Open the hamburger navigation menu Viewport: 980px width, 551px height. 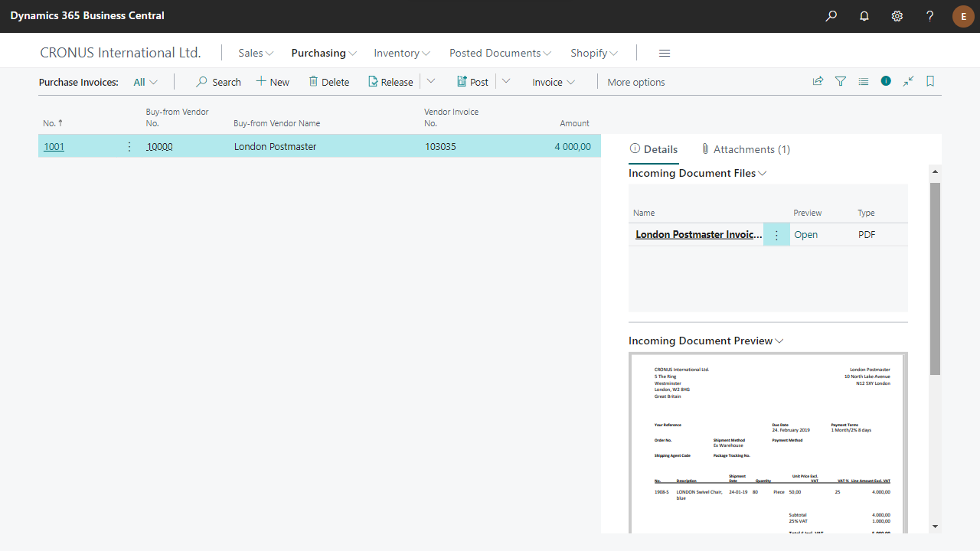click(x=665, y=53)
